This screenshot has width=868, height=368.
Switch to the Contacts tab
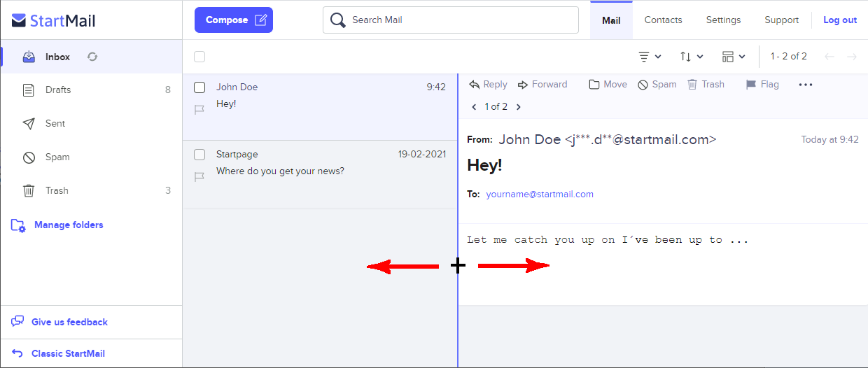click(663, 20)
